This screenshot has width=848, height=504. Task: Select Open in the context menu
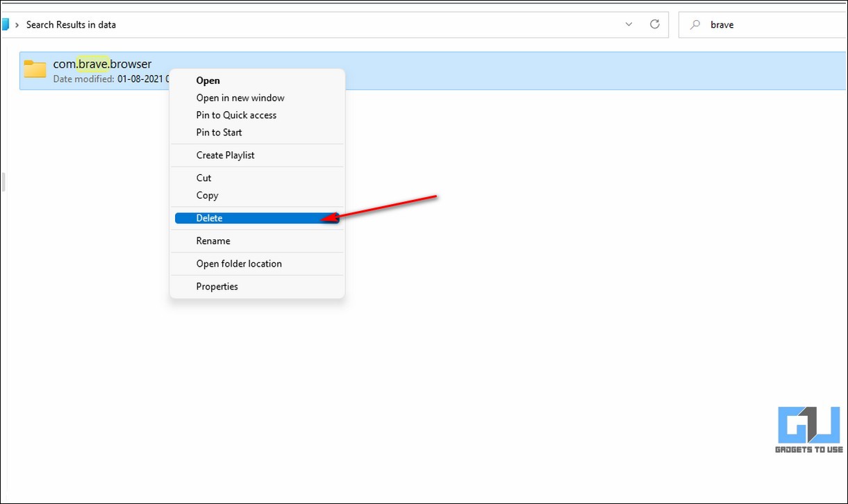(x=257, y=81)
